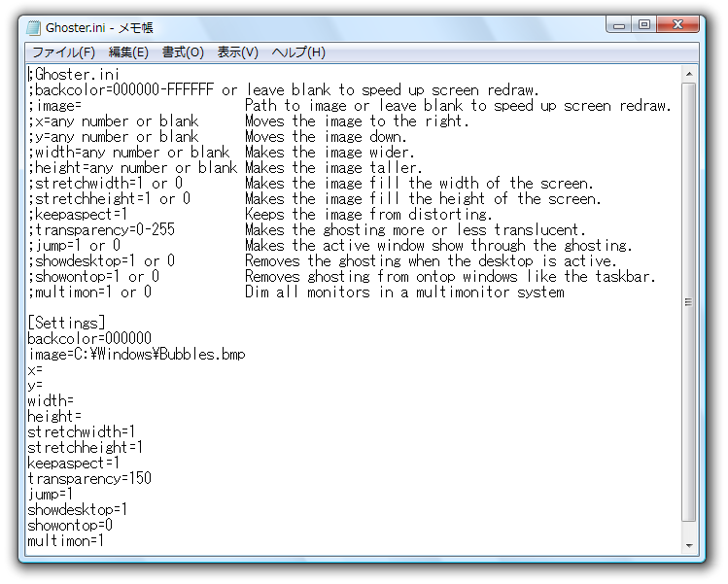Click the ';keepaspect=1' comment
Screen dimensions: 728x584
tap(77, 214)
